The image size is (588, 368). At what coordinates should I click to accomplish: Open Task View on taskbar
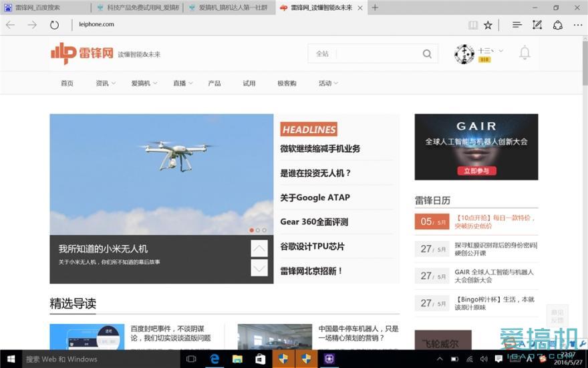(x=191, y=359)
